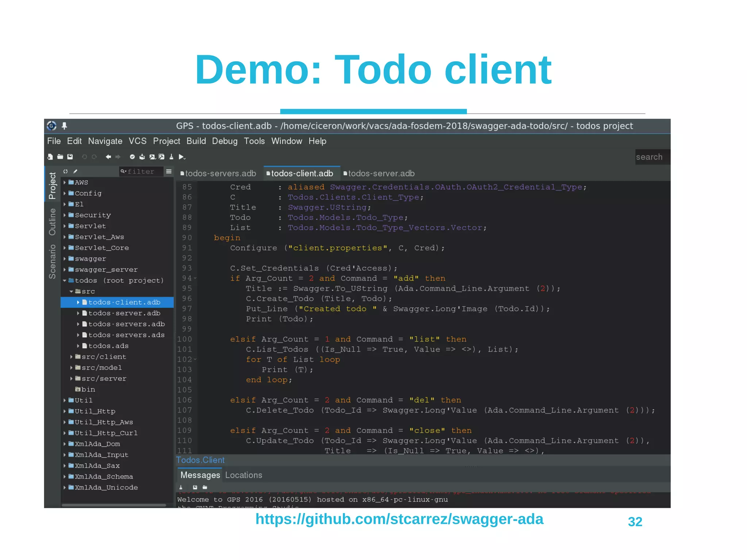The height and width of the screenshot is (560, 747).
Task: Reload the project view with refresh icon
Action: 66,171
